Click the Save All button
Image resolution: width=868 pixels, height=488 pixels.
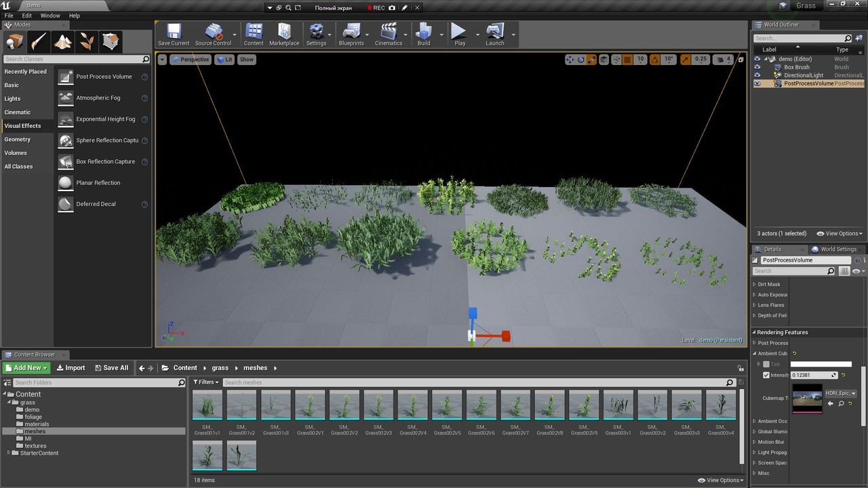pyautogui.click(x=111, y=368)
